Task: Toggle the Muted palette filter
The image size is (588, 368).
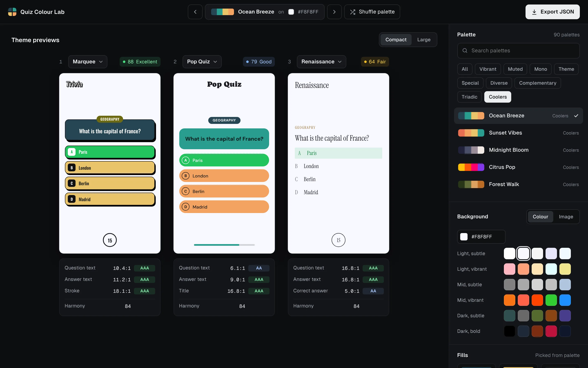Action: pyautogui.click(x=515, y=69)
